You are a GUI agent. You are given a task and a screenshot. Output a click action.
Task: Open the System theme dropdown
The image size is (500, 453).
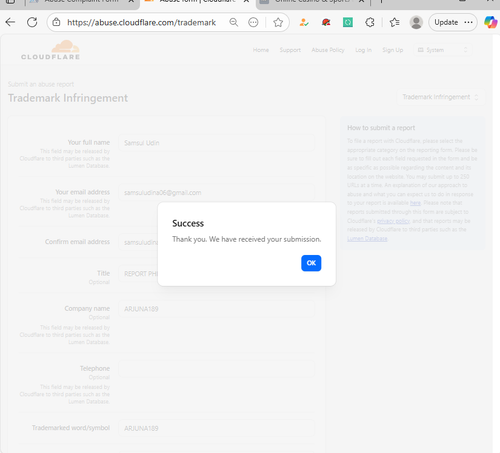pyautogui.click(x=442, y=50)
